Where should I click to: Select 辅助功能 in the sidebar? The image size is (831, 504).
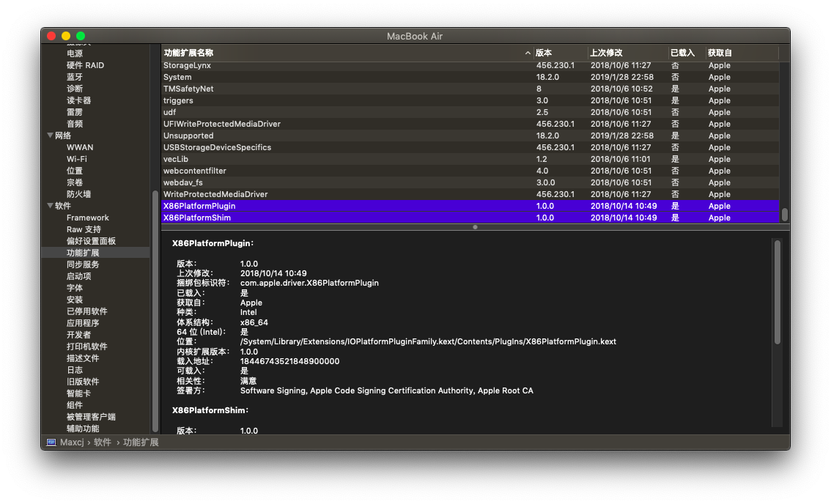pyautogui.click(x=84, y=429)
